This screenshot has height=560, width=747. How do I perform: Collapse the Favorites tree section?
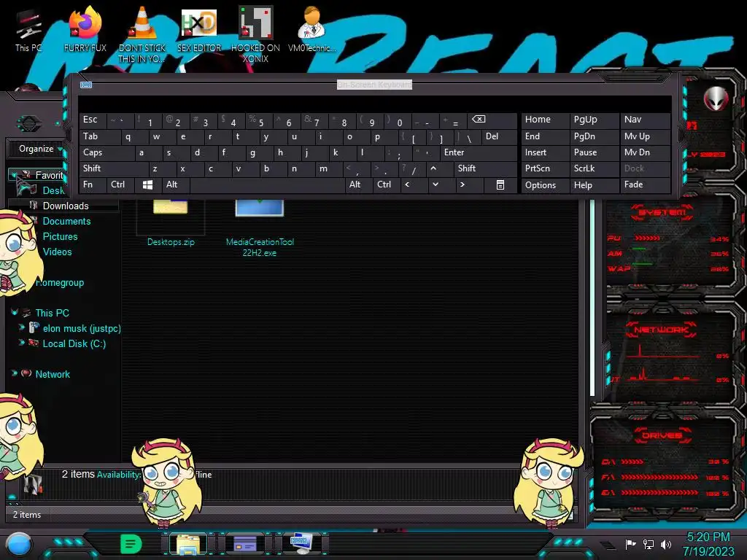(13, 175)
